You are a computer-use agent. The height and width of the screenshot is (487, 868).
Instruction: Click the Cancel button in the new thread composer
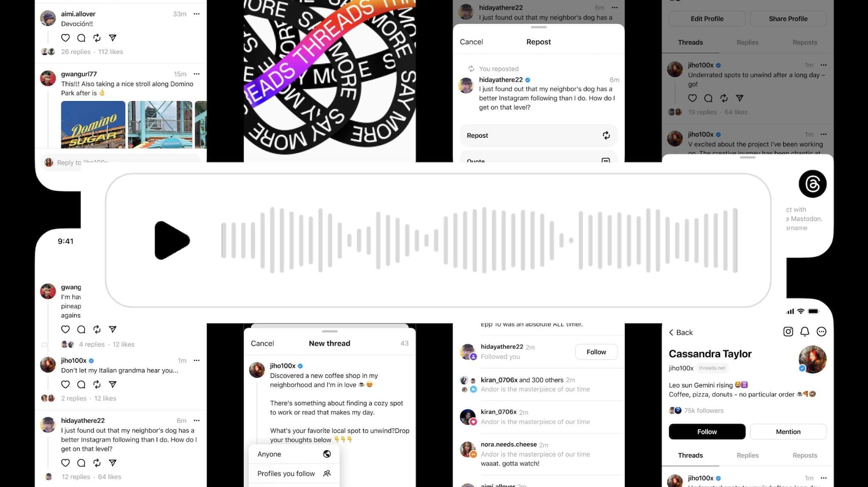[x=262, y=343]
